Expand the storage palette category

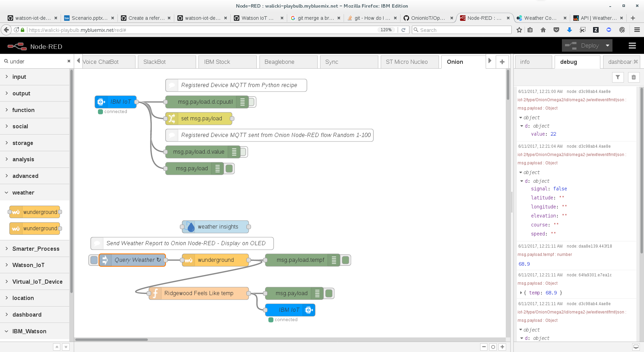pyautogui.click(x=35, y=143)
